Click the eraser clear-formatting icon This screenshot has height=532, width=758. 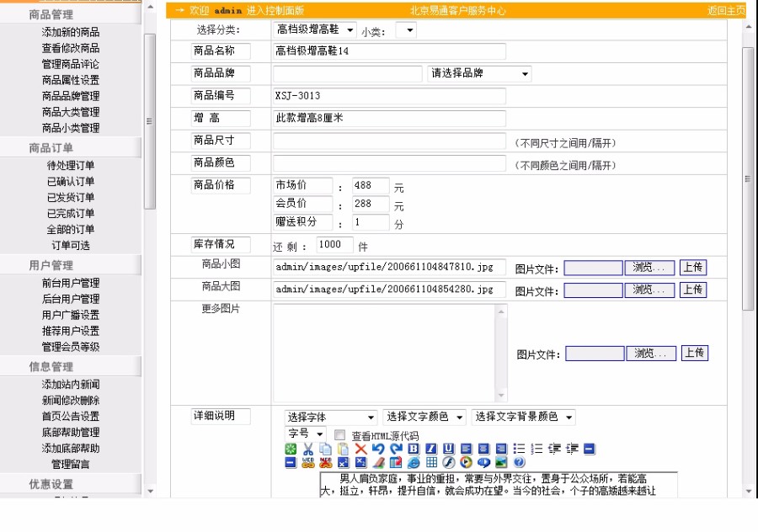coord(378,462)
